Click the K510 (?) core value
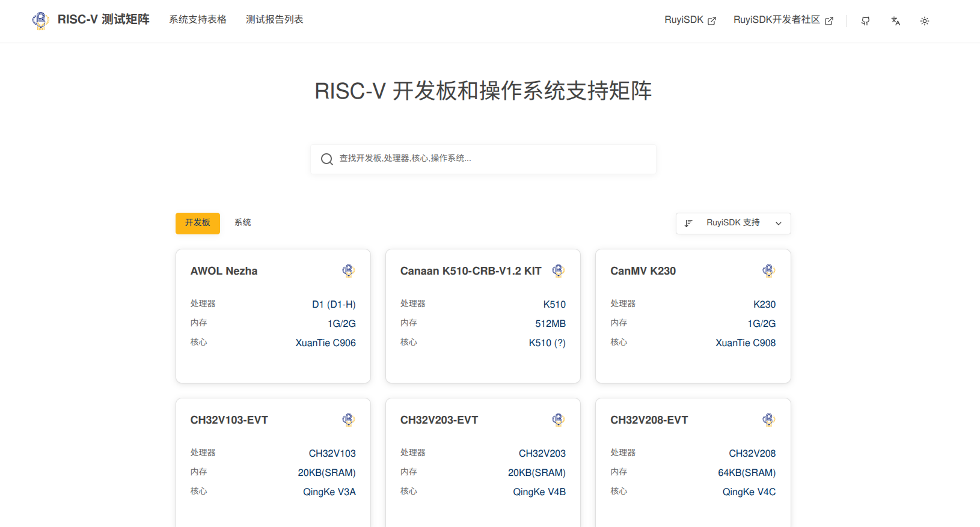The width and height of the screenshot is (980, 527). [547, 343]
